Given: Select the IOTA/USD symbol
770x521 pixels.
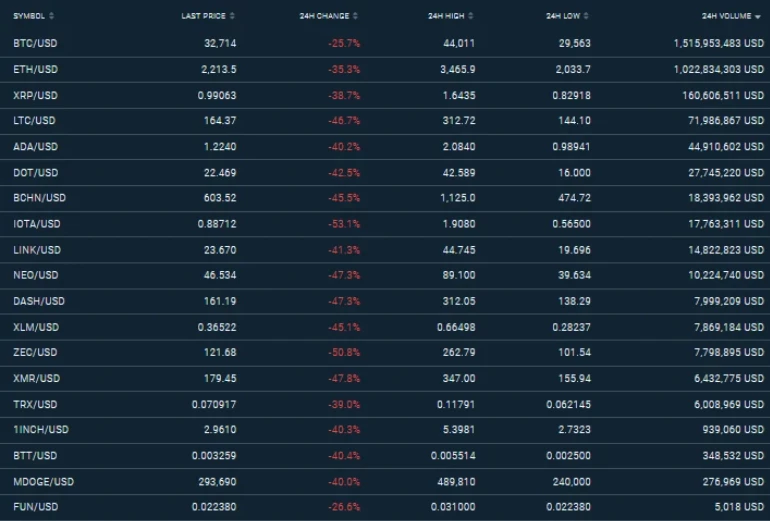Looking at the screenshot, I should point(38,224).
